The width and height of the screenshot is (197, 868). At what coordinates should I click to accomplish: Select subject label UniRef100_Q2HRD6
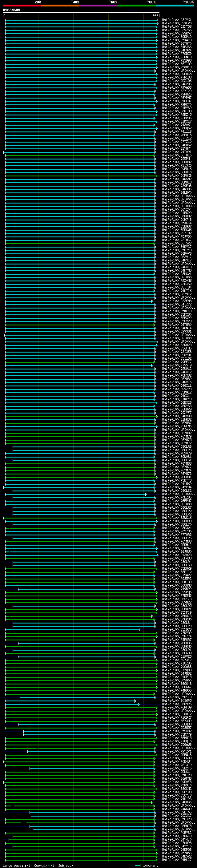[x=176, y=118]
